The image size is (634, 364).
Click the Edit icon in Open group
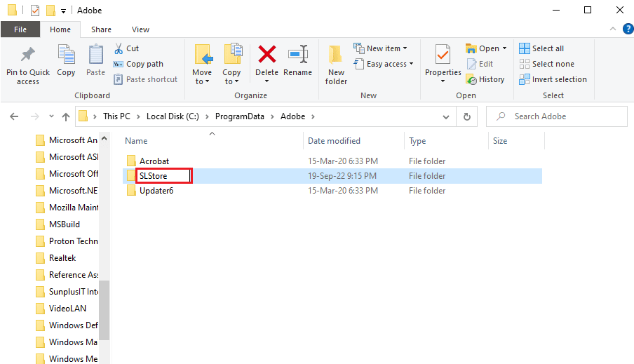(471, 64)
